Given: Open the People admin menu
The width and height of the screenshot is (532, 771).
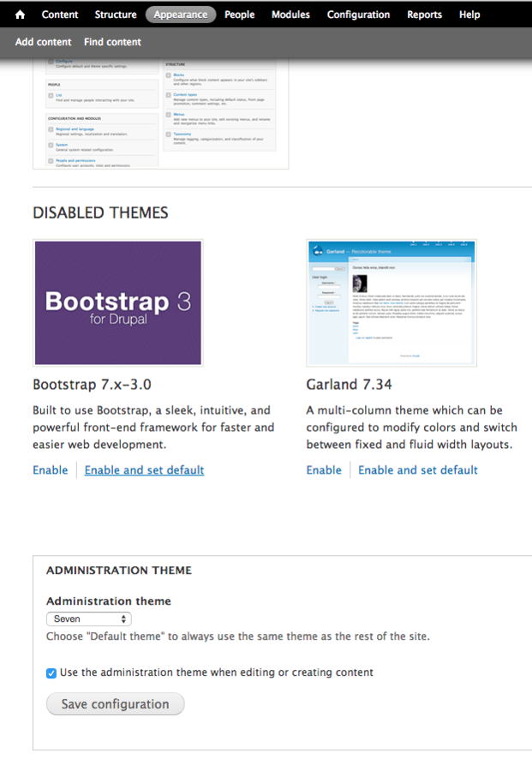Looking at the screenshot, I should coord(240,15).
